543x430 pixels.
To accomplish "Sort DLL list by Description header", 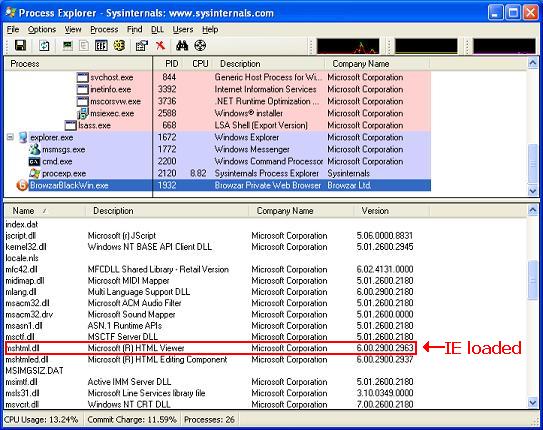I will pyautogui.click(x=167, y=210).
